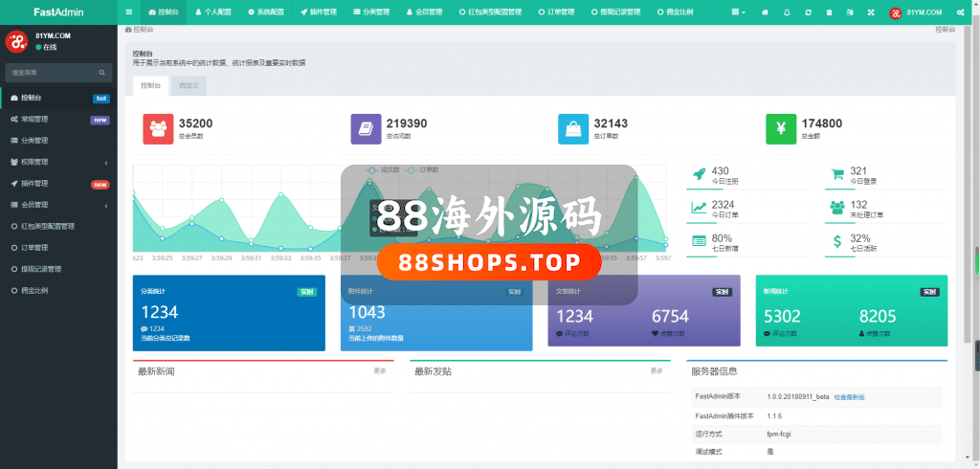Open notifications bell icon in top bar
Viewport: 980px width, 469px height.
787,12
